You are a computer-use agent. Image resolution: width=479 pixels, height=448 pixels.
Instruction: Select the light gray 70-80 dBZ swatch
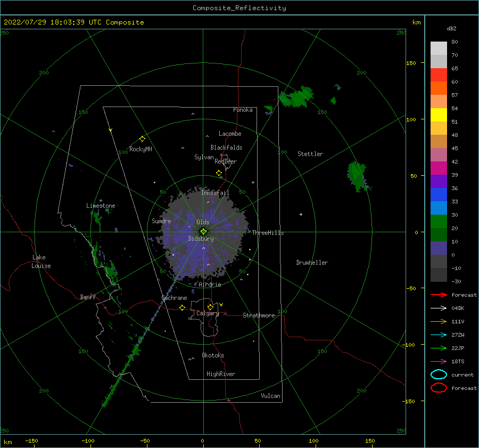[439, 48]
